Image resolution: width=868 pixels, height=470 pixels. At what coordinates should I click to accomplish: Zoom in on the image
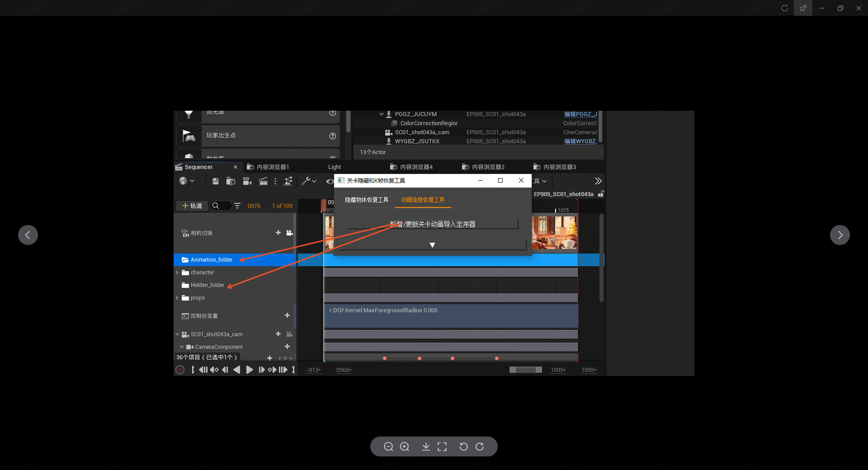tap(405, 446)
